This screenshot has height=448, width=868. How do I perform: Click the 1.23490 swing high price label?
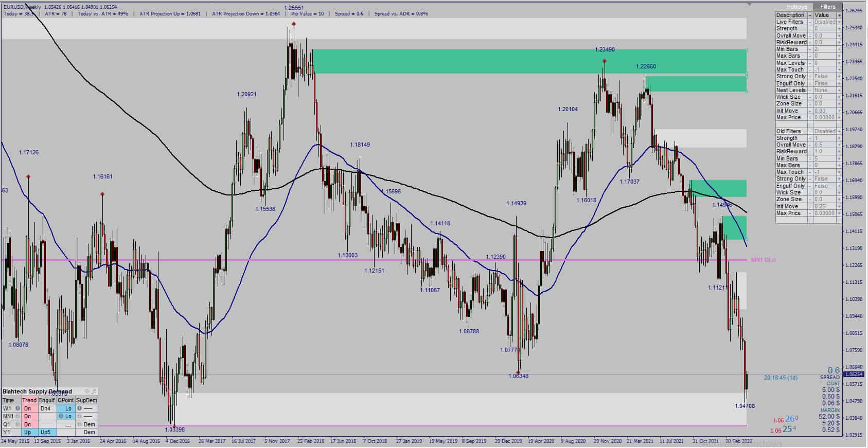605,50
